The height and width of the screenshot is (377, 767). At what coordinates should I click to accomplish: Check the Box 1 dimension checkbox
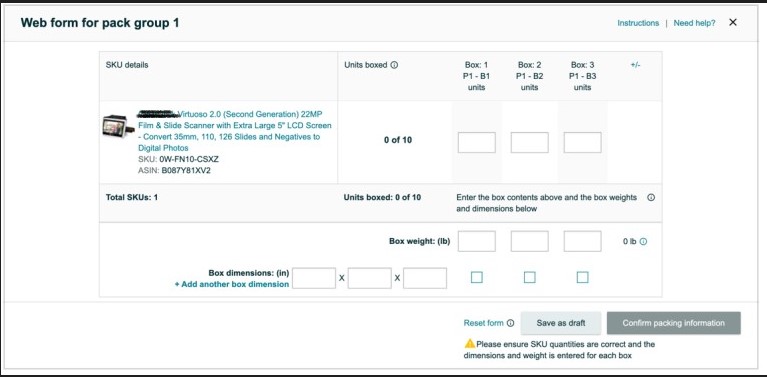476,278
